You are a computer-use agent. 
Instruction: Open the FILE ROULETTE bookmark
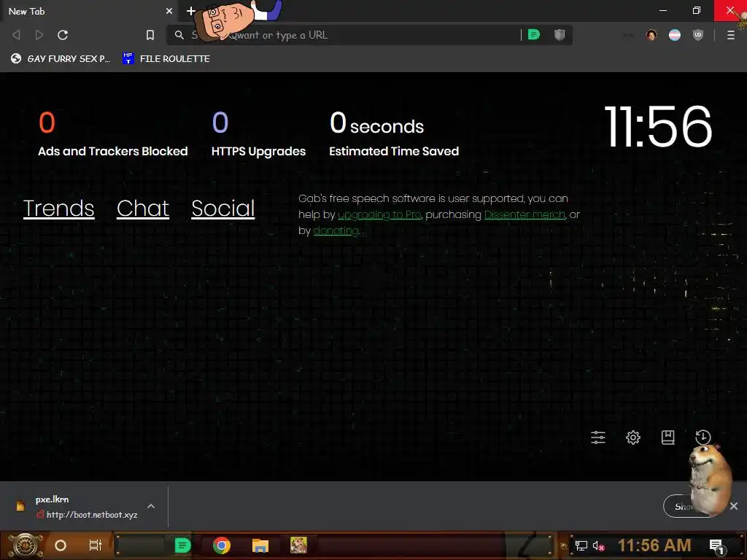166,58
